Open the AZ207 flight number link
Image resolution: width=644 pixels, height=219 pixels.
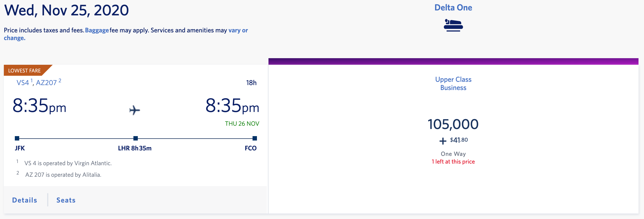46,83
